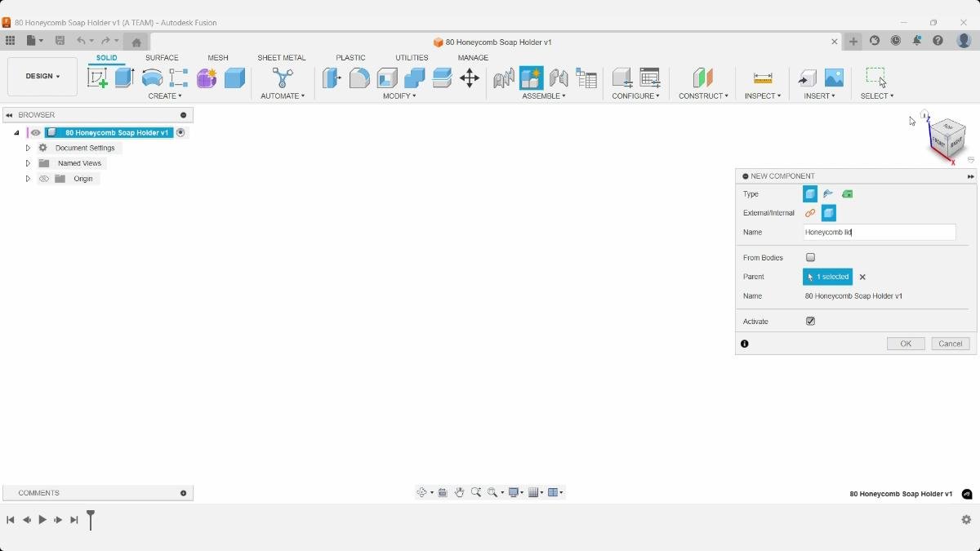Select the Insert Canvas image tool

tap(834, 78)
